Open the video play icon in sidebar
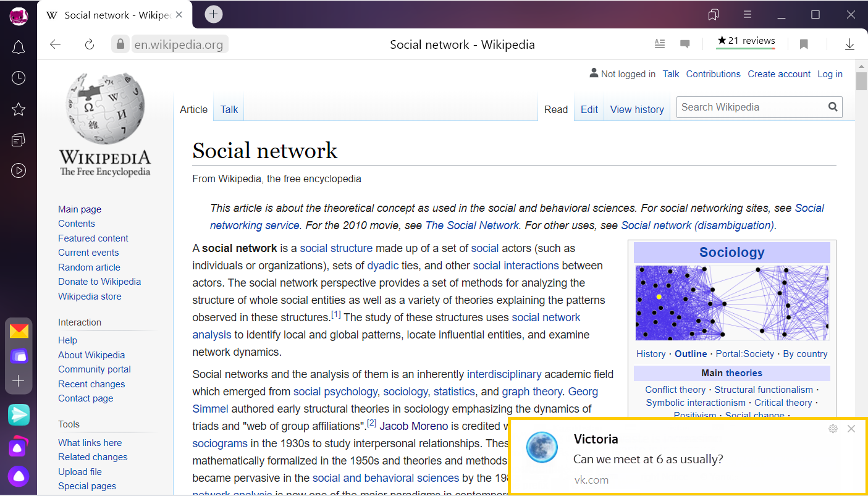868x496 pixels. click(x=19, y=170)
